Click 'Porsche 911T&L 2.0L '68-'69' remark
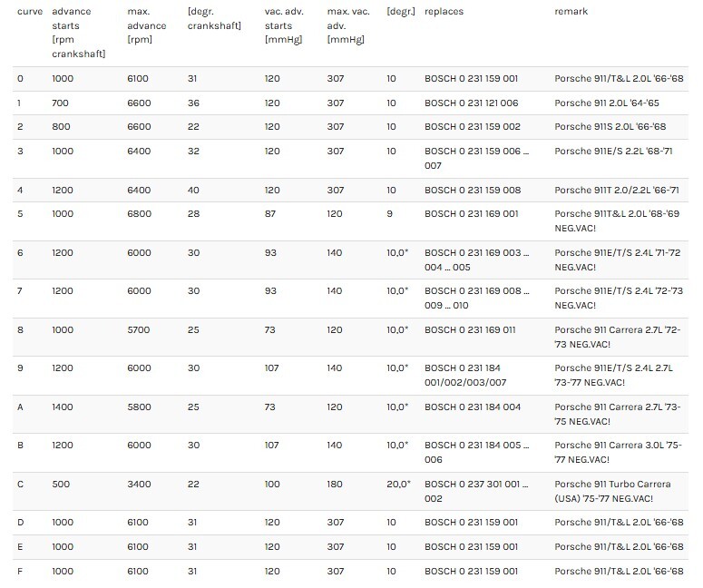Viewport: 703px width, 588px height. pos(617,221)
